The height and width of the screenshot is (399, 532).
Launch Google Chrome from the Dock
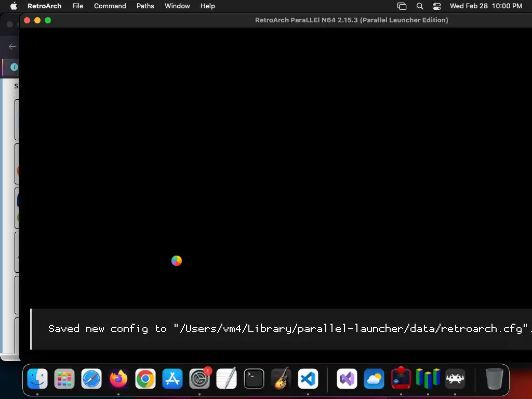[x=145, y=378]
